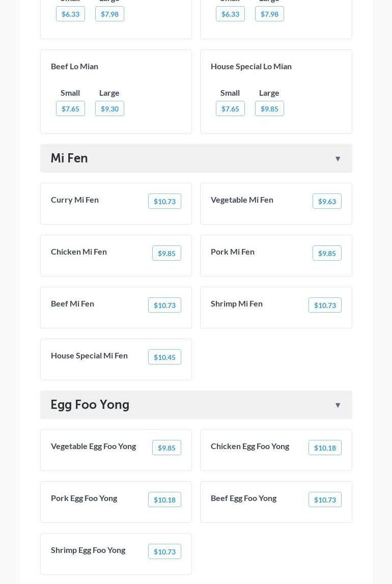Select Beef Lo Mian large $9.30 price

109,108
